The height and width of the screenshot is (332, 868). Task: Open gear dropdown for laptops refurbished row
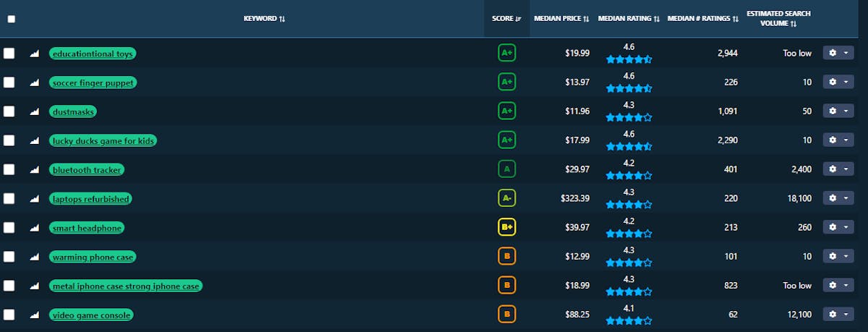coord(838,198)
